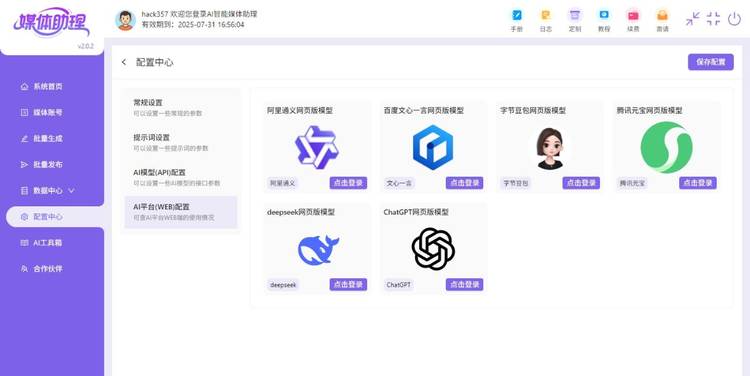Viewport: 750px width, 376px height.
Task: Open the 教程 tutorial icon
Action: pyautogui.click(x=604, y=20)
